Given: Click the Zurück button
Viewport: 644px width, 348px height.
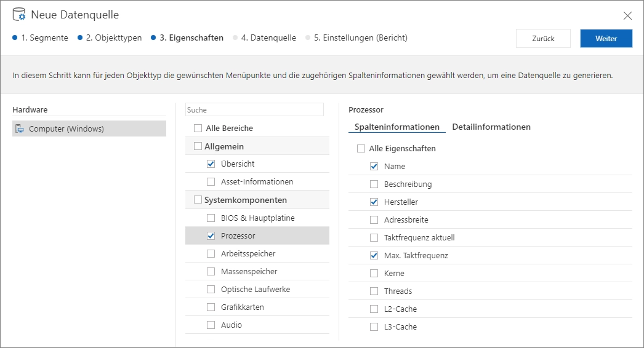Looking at the screenshot, I should [543, 39].
